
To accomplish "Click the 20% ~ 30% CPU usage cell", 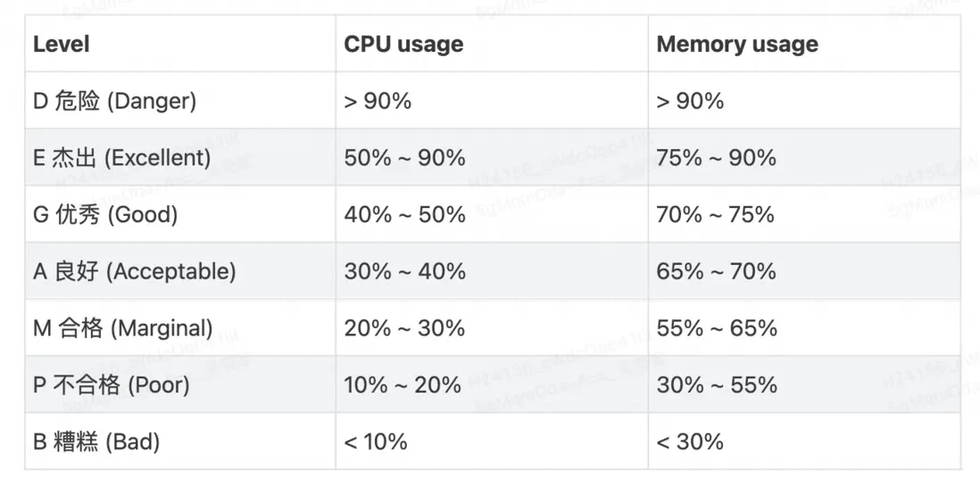I will tap(404, 328).
